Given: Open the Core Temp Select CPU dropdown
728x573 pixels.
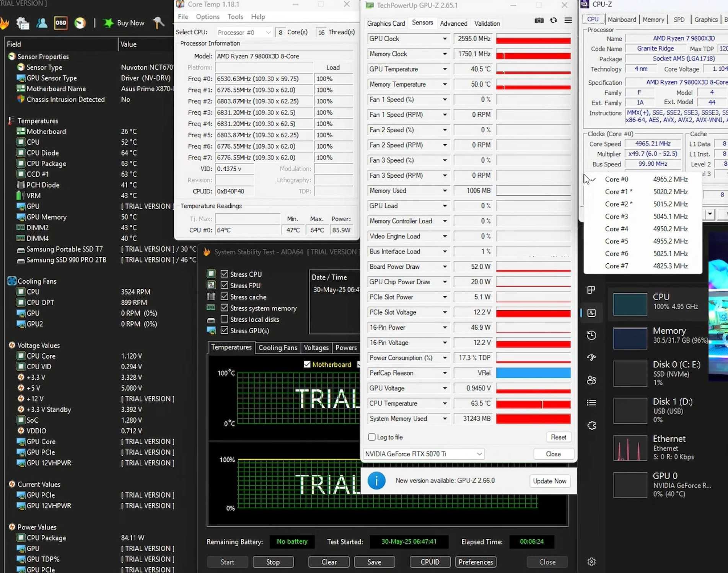Looking at the screenshot, I should 244,33.
